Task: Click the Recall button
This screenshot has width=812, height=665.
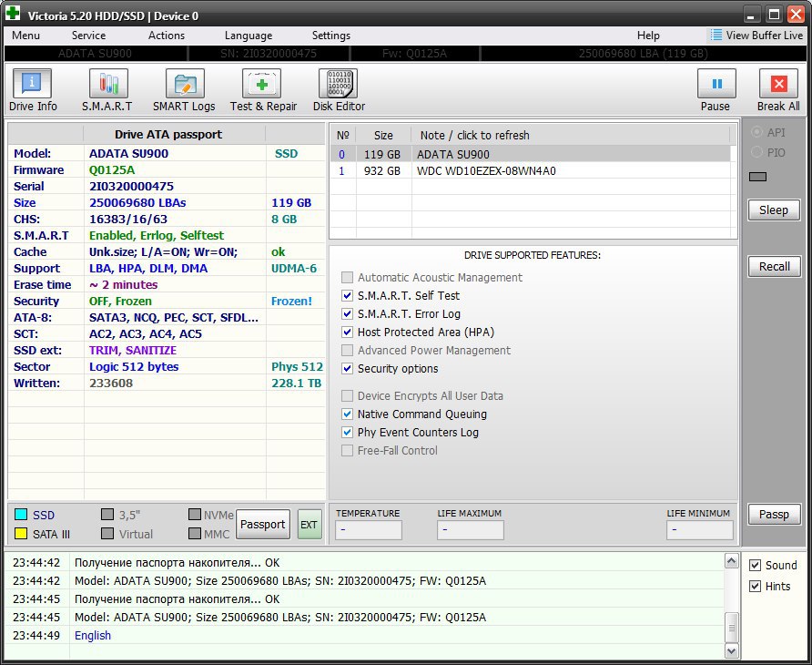Action: pyautogui.click(x=774, y=266)
